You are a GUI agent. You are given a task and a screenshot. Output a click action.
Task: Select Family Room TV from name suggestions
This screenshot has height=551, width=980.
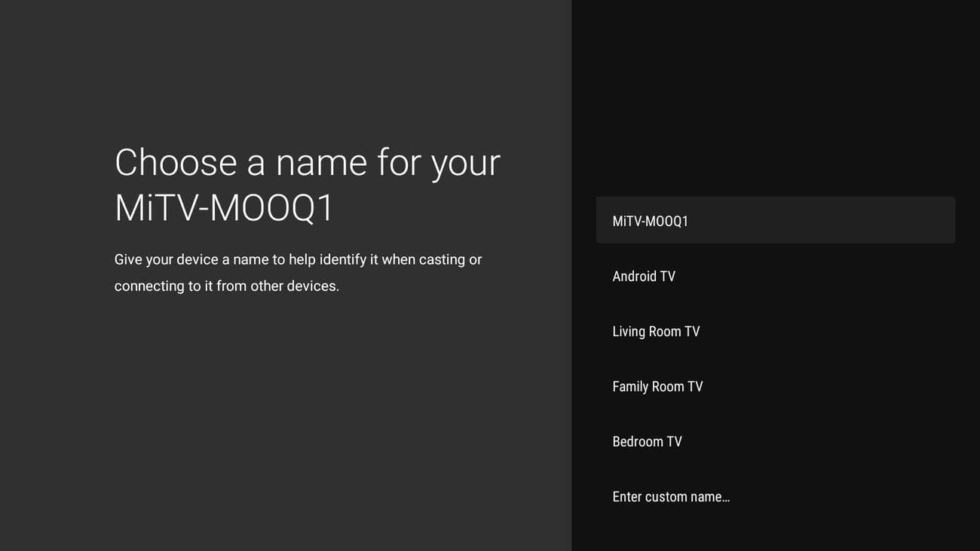(x=775, y=386)
